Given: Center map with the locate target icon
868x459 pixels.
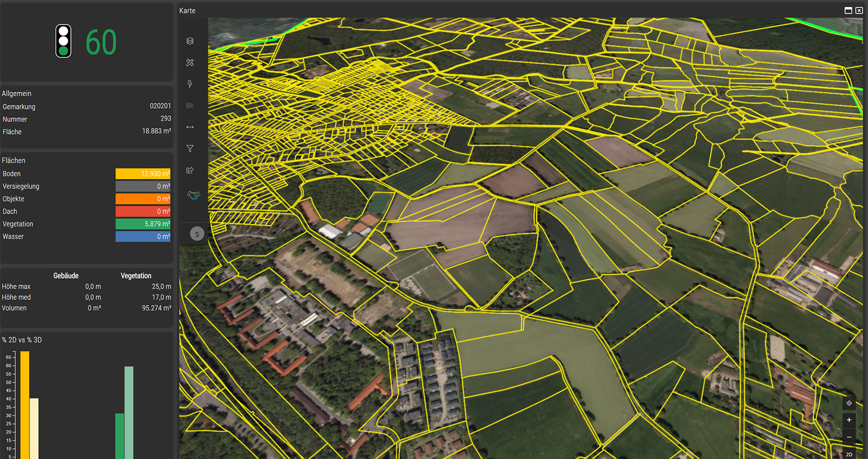Looking at the screenshot, I should (849, 403).
